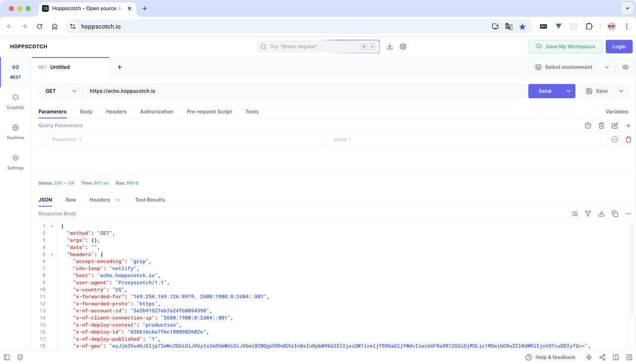Select the Parameters request tab
The height and width of the screenshot is (364, 636).
52,112
